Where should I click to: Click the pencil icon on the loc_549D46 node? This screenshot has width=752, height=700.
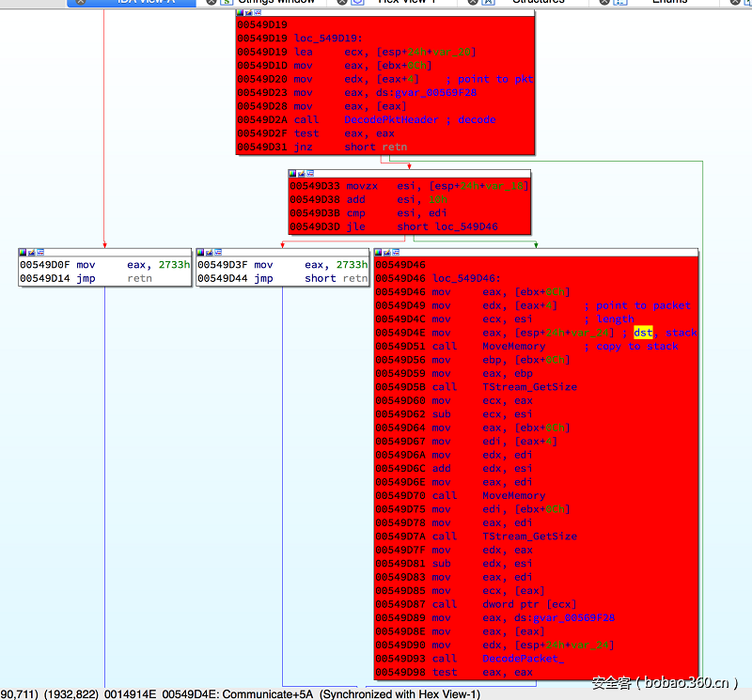386,252
